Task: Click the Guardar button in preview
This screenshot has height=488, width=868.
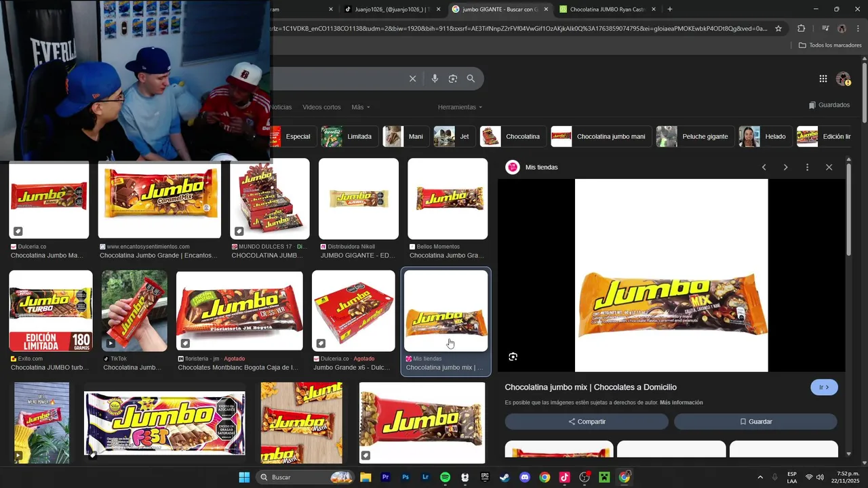Action: (755, 422)
